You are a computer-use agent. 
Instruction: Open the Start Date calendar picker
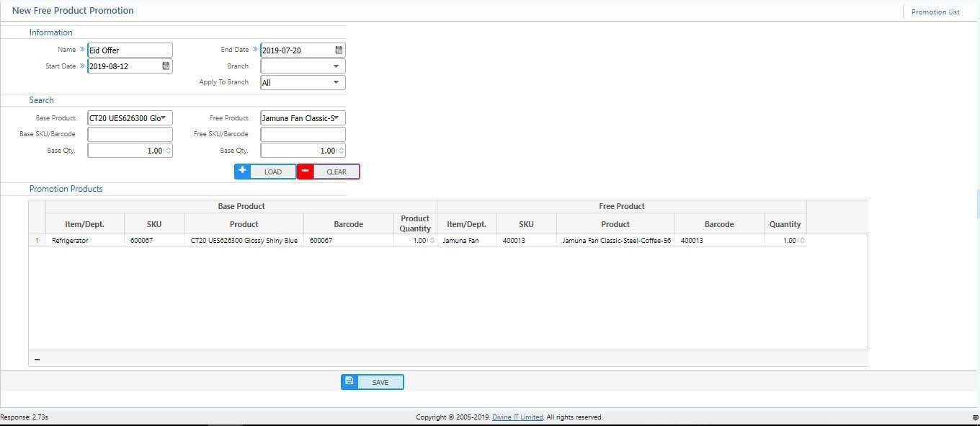coord(166,66)
